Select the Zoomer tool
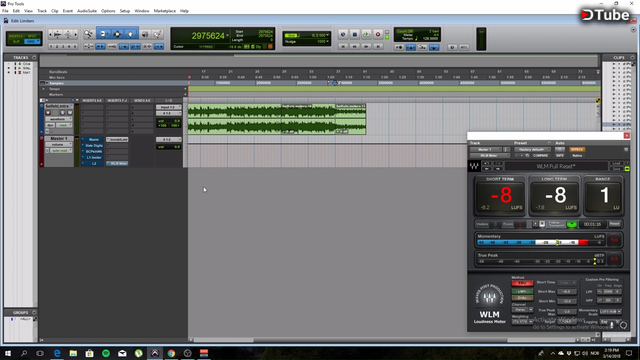Screen dimensions: 640x360 click(89, 34)
